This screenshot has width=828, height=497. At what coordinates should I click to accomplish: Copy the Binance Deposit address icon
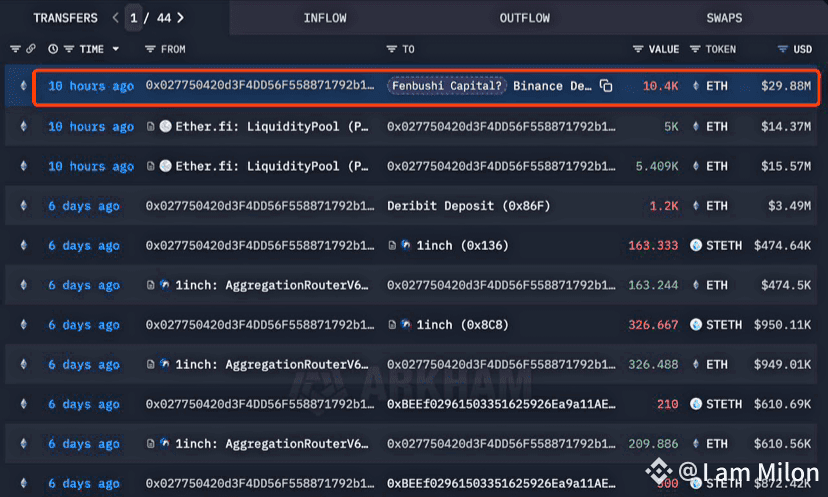[x=606, y=86]
